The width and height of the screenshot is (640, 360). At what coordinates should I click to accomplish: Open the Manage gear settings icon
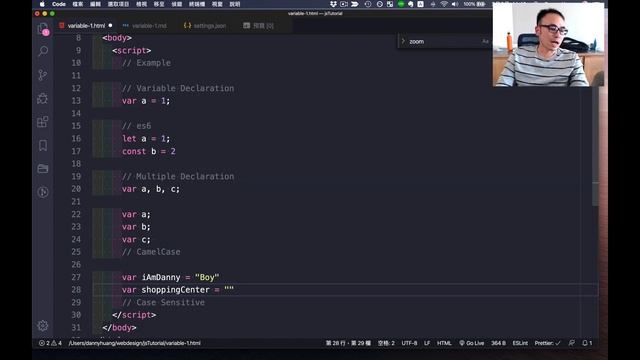[43, 325]
